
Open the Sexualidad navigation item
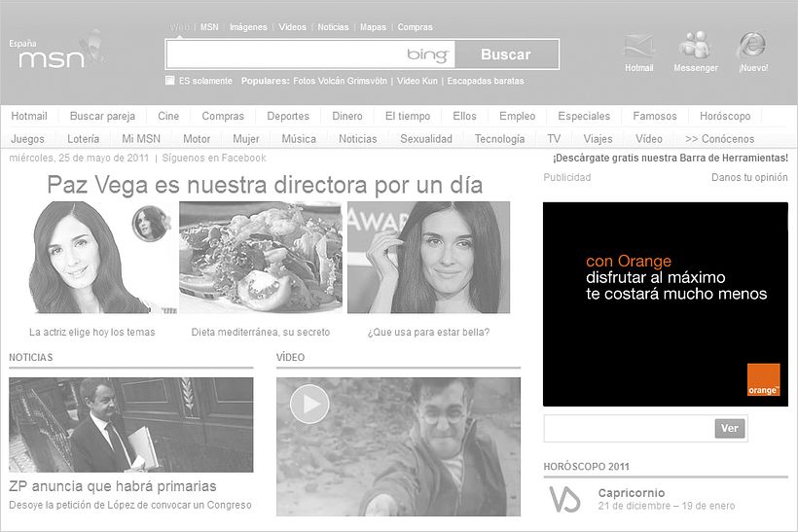pyautogui.click(x=426, y=139)
